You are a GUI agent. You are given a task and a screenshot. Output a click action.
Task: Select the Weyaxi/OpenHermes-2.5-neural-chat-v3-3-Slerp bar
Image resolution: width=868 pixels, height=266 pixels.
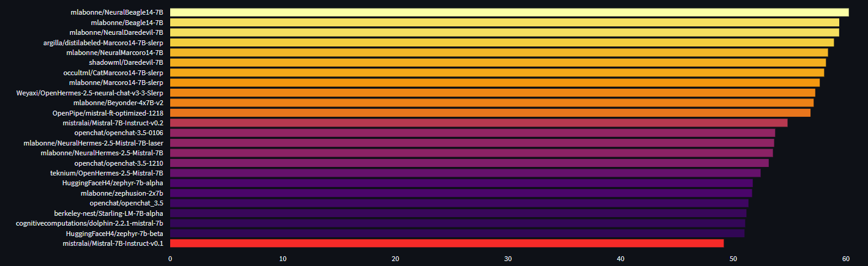click(492, 92)
